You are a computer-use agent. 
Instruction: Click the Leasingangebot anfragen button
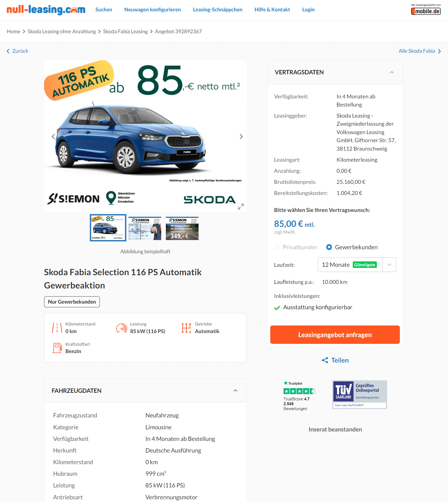pos(335,335)
